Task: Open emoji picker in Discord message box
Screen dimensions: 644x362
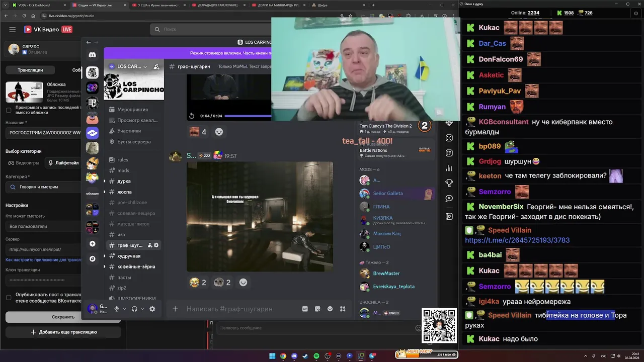Action: [330, 309]
